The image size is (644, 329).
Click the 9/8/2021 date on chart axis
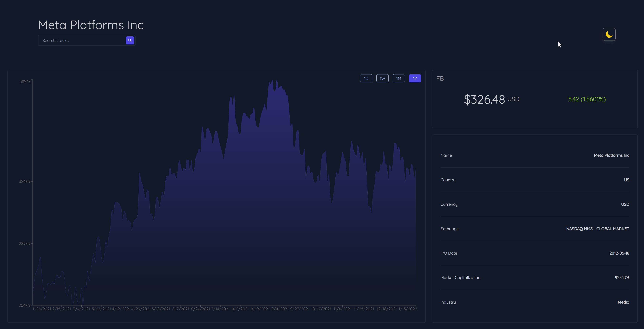coord(280,309)
